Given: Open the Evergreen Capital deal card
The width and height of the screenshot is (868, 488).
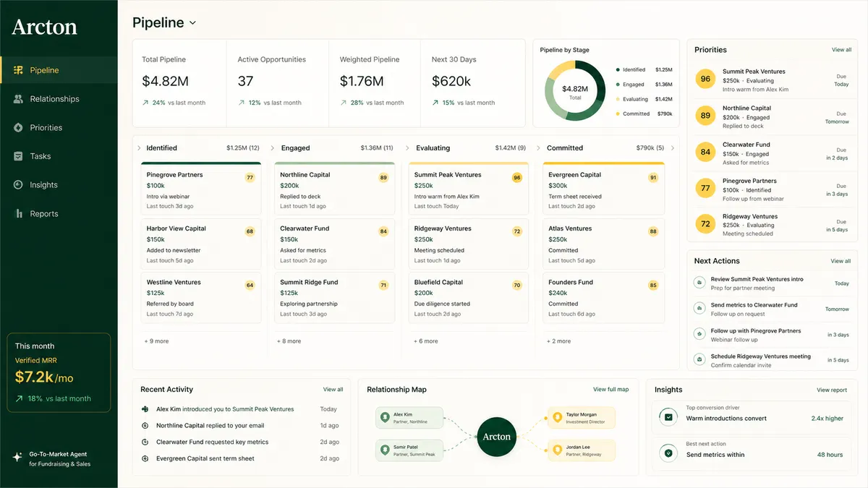Looking at the screenshot, I should pyautogui.click(x=603, y=189).
